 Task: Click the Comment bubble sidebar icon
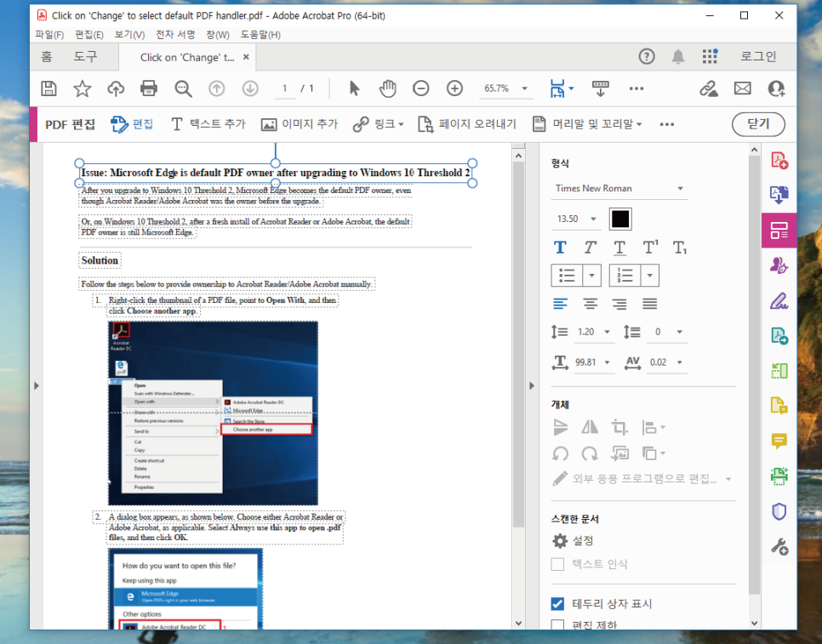(779, 442)
